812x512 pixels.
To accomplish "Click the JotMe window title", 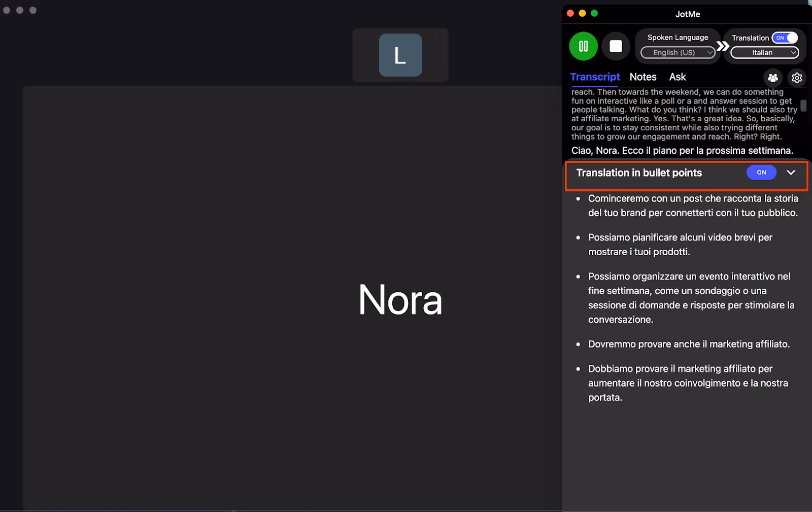I will 688,14.
